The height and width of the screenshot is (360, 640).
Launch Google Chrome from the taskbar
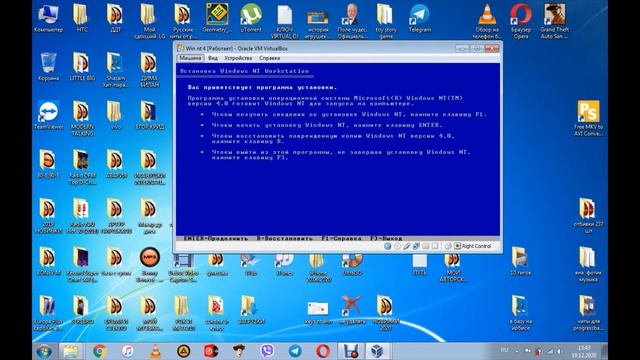[100, 351]
